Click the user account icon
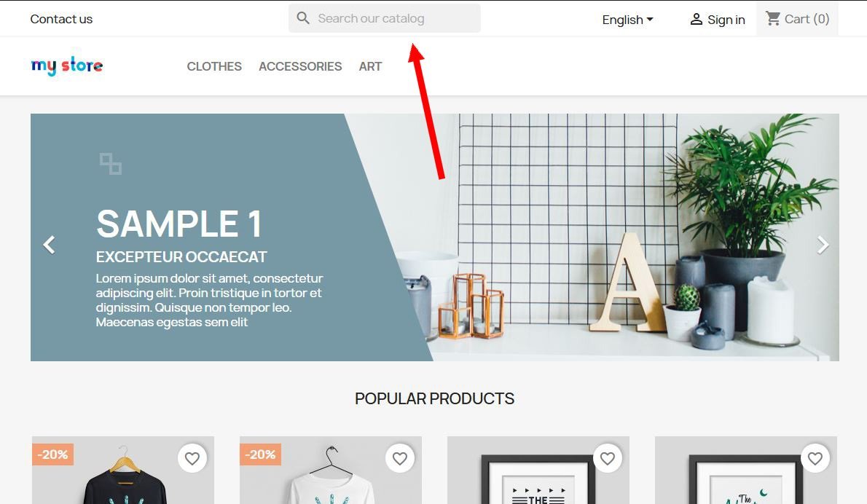The width and height of the screenshot is (867, 504). (x=696, y=20)
